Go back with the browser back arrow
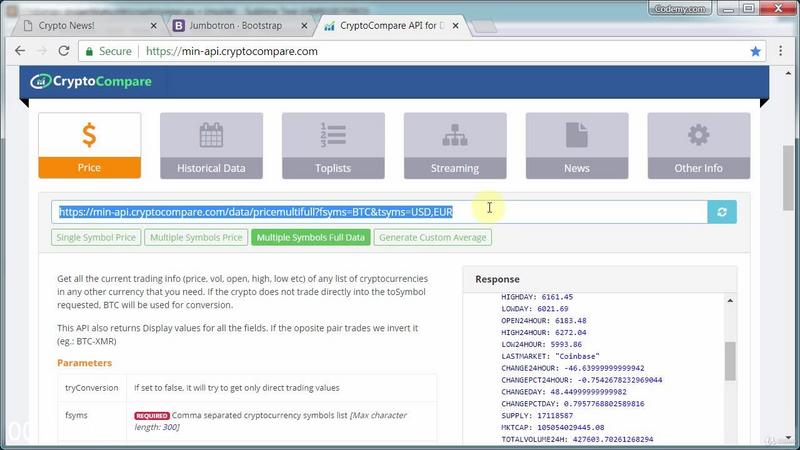The height and width of the screenshot is (450, 800). click(20, 51)
